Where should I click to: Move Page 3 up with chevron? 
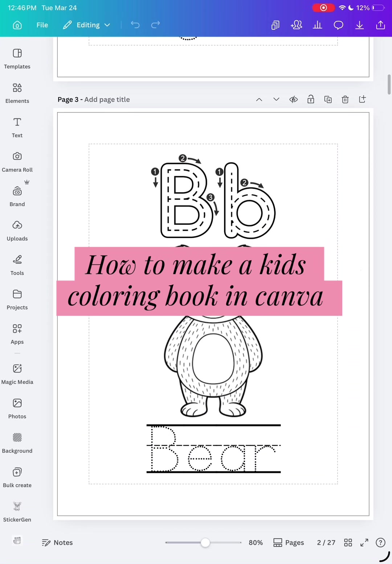tap(259, 99)
